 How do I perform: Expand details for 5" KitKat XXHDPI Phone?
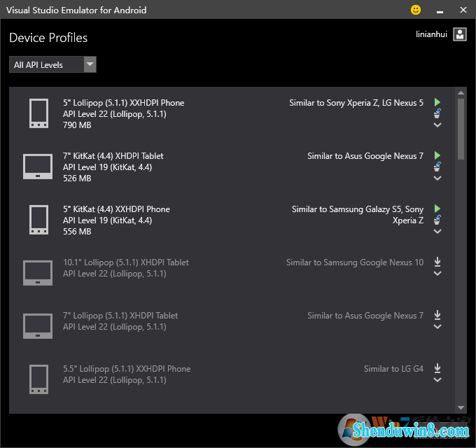point(437,231)
